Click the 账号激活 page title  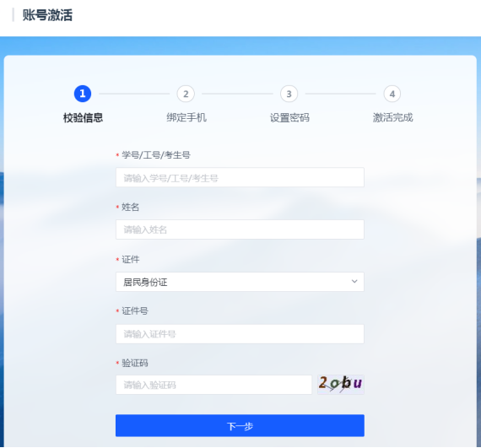47,15
